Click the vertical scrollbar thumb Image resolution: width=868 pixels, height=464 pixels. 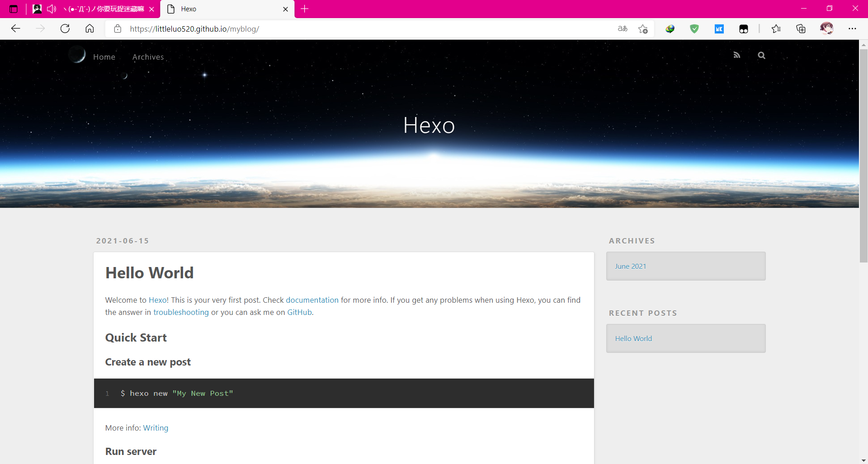[863, 154]
